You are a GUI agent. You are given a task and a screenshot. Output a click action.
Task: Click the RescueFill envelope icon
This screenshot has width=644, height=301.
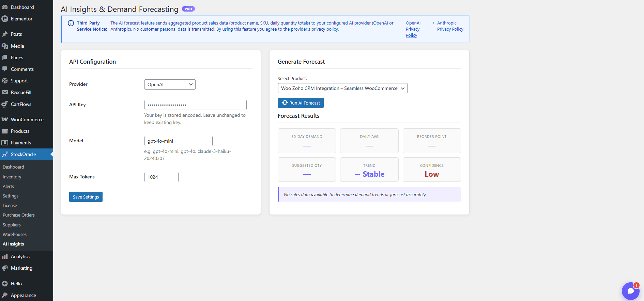tap(5, 92)
